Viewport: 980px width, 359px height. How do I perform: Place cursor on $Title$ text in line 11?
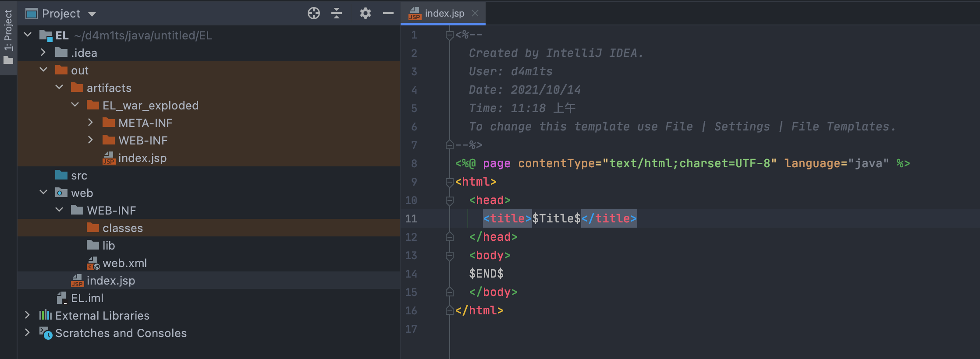(556, 218)
